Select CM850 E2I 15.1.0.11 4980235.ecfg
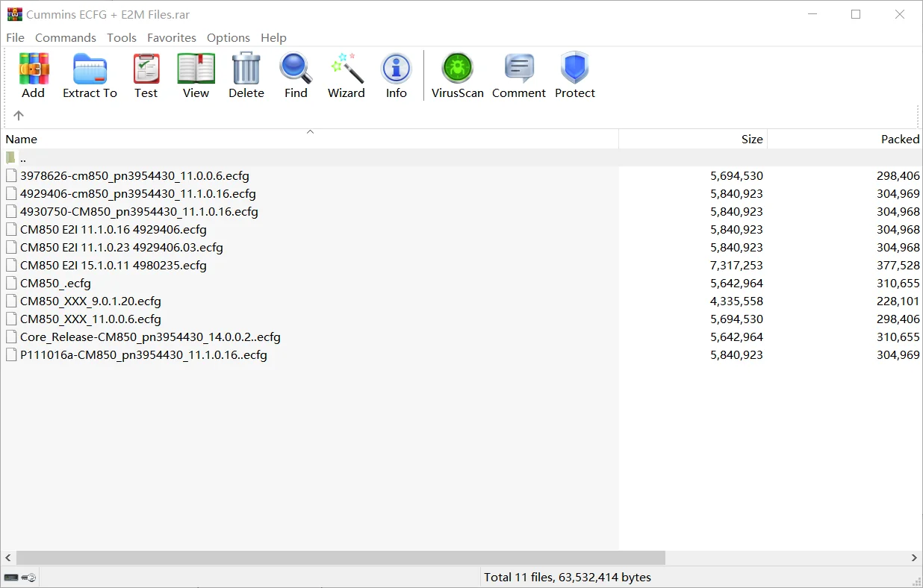The height and width of the screenshot is (588, 923). [114, 266]
